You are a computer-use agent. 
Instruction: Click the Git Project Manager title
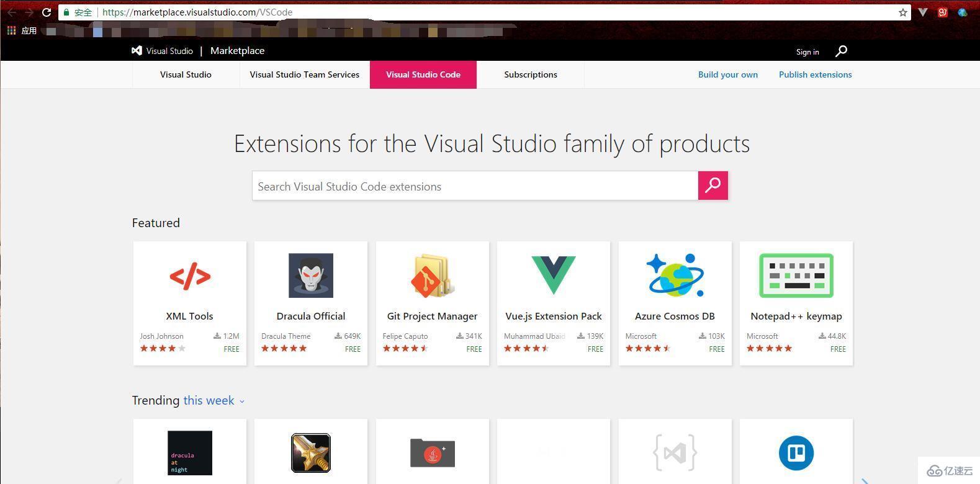[x=433, y=316]
